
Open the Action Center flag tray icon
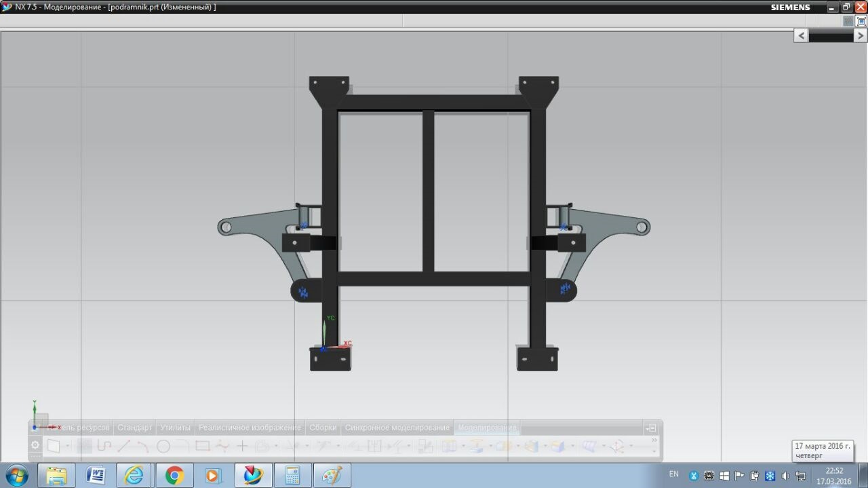coord(739,476)
